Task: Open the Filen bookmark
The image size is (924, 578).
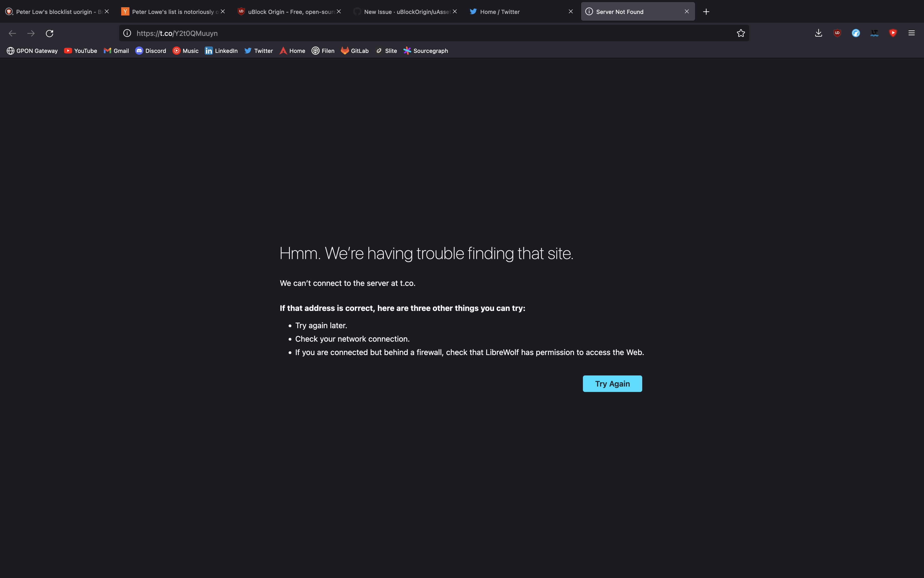Action: [323, 51]
